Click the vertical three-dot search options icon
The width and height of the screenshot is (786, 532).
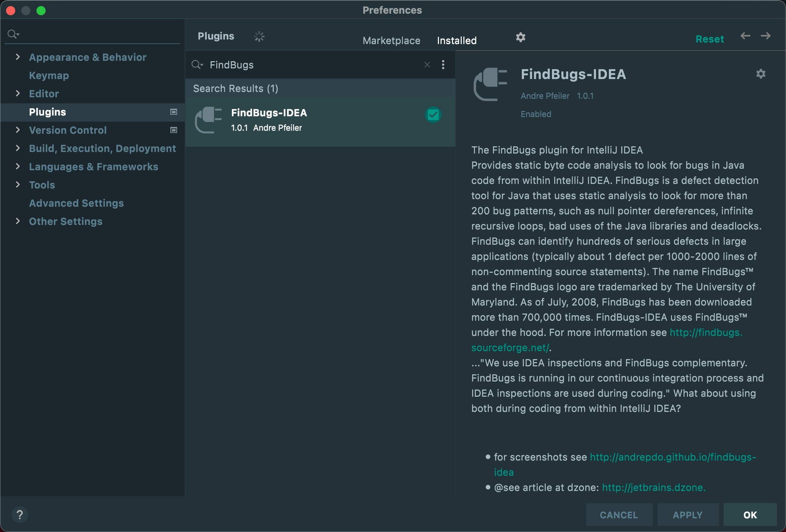coord(443,65)
